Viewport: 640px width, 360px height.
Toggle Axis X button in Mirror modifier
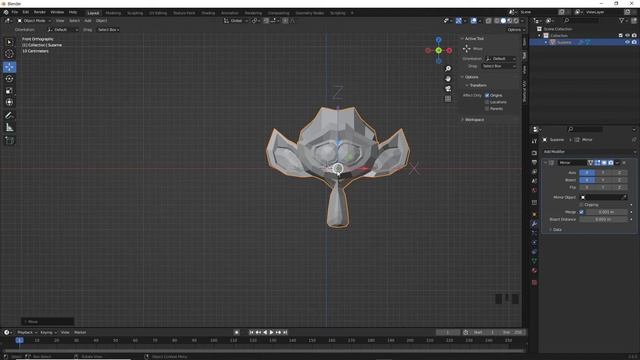pos(587,173)
